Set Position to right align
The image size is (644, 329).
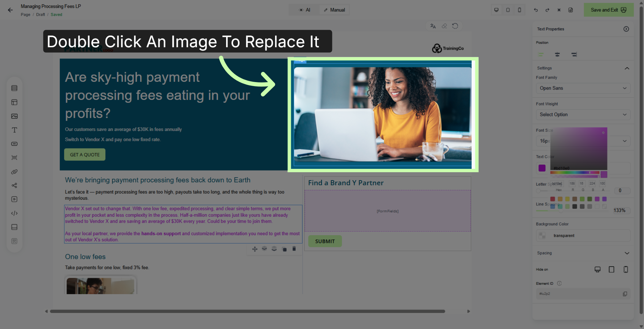click(574, 54)
